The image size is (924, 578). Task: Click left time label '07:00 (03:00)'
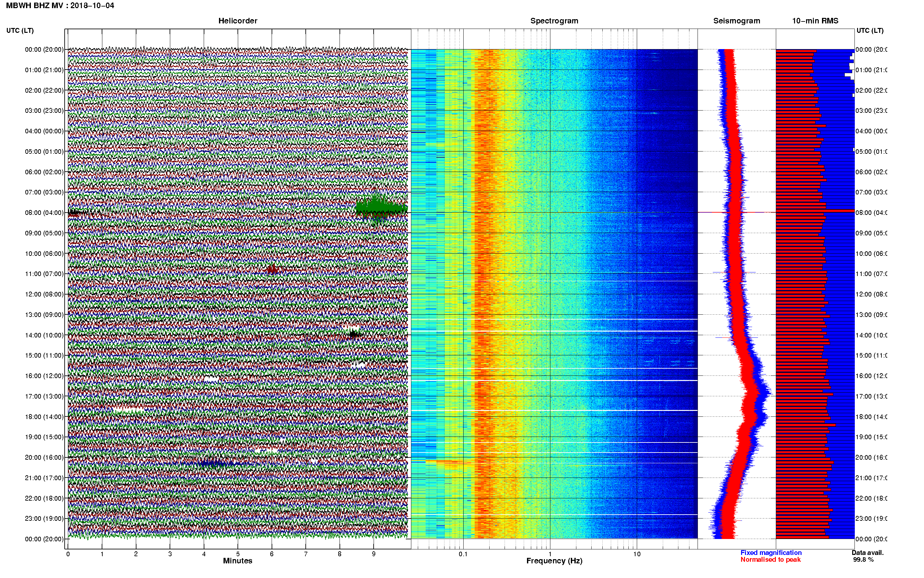pos(44,192)
